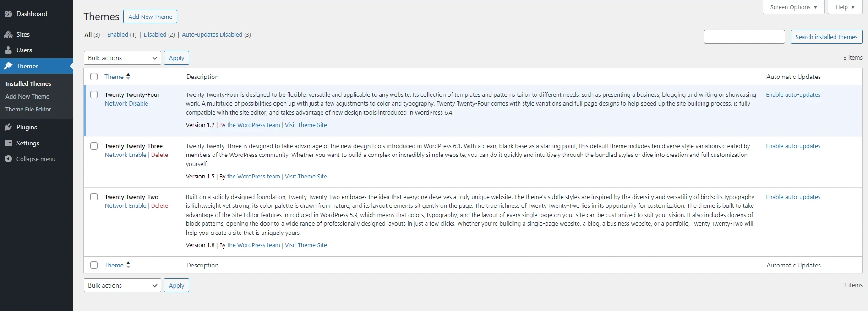Viewport: 868px width, 311px height.
Task: Open the Users menu item
Action: (x=24, y=50)
